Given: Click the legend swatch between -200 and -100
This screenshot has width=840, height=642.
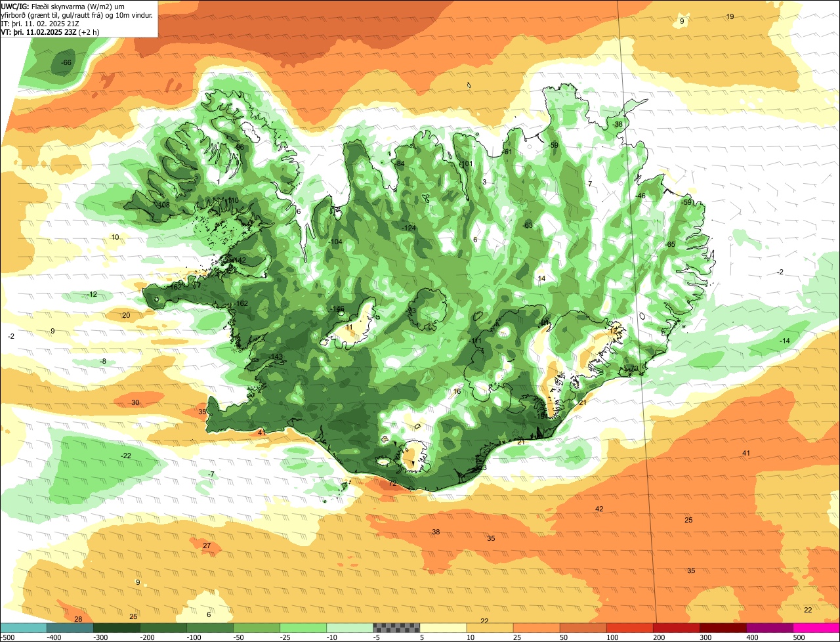Looking at the screenshot, I should (163, 628).
